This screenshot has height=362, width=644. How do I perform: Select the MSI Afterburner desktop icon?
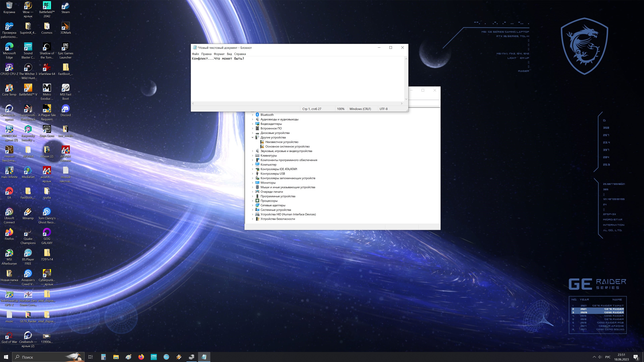point(9,253)
